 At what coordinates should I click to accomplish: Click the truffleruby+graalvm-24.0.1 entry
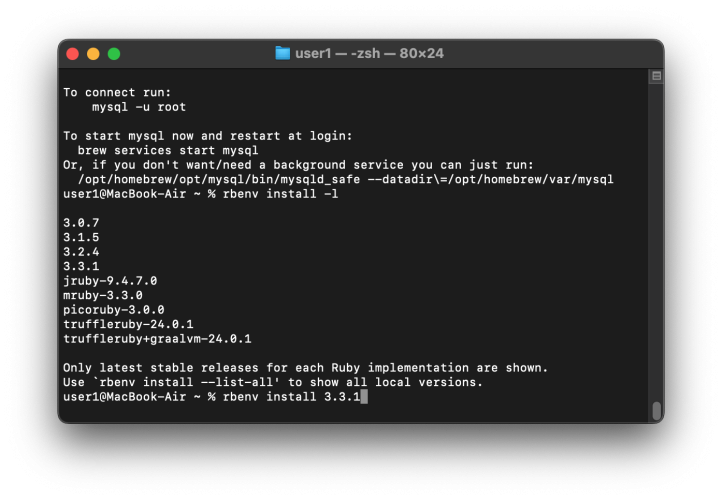coord(157,339)
